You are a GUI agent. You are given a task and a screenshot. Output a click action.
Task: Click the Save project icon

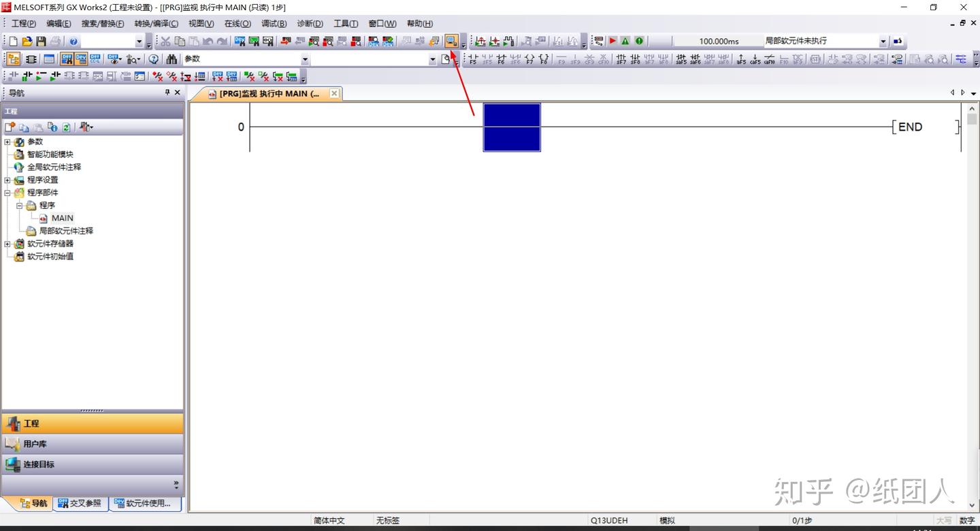point(41,42)
